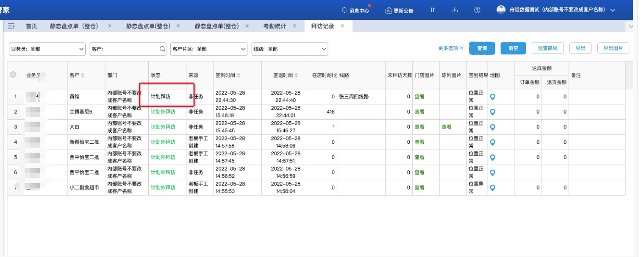Image resolution: width=644 pixels, height=257 pixels.
Task: Click the update announcements icon
Action: 389,11
